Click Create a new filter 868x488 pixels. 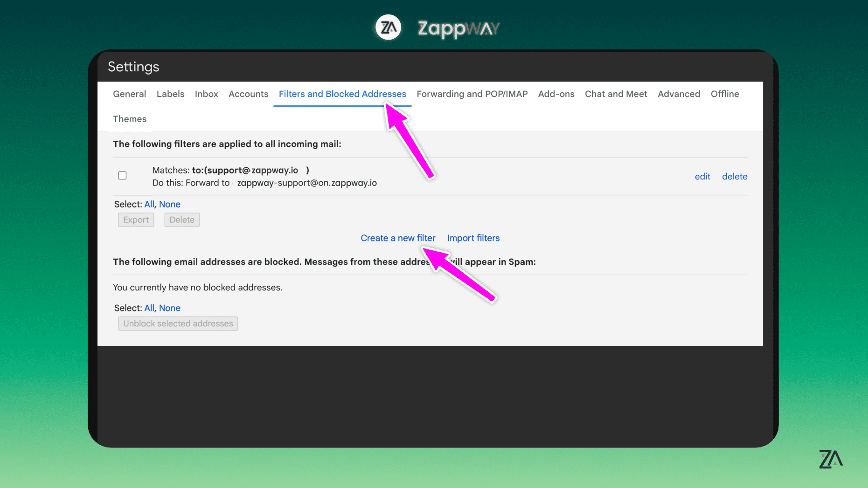[397, 238]
